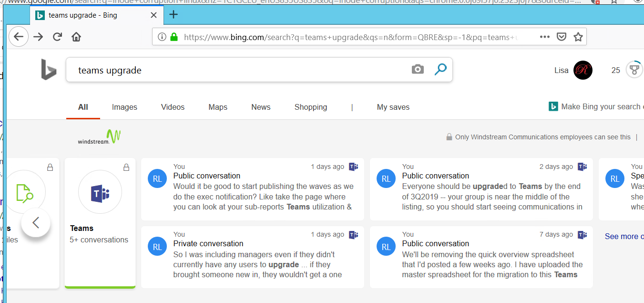Run search with the magnifier icon
This screenshot has width=644, height=303.
coord(440,70)
